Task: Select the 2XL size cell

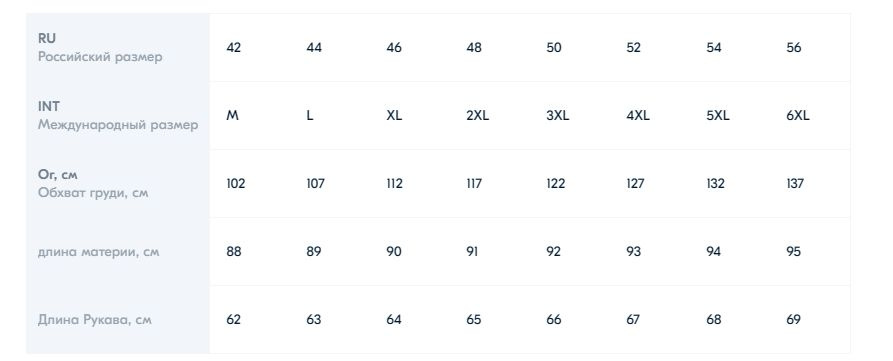Action: coord(477,116)
